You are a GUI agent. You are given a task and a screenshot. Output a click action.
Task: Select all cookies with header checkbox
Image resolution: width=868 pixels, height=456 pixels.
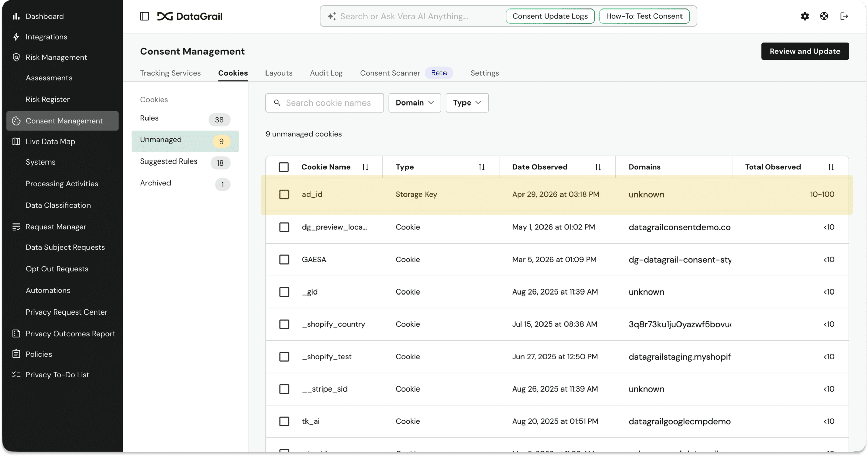click(284, 167)
